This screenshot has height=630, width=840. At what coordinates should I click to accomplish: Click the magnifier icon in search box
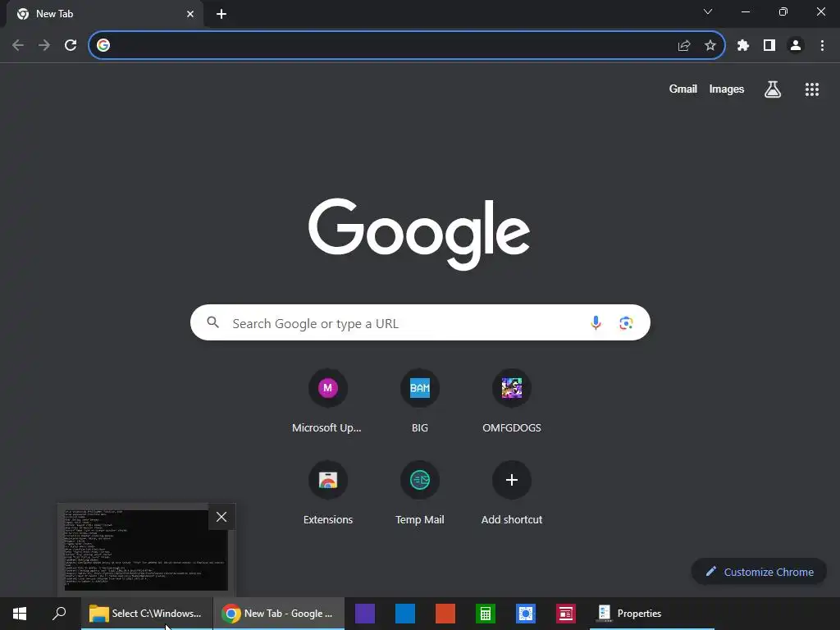[x=213, y=322]
